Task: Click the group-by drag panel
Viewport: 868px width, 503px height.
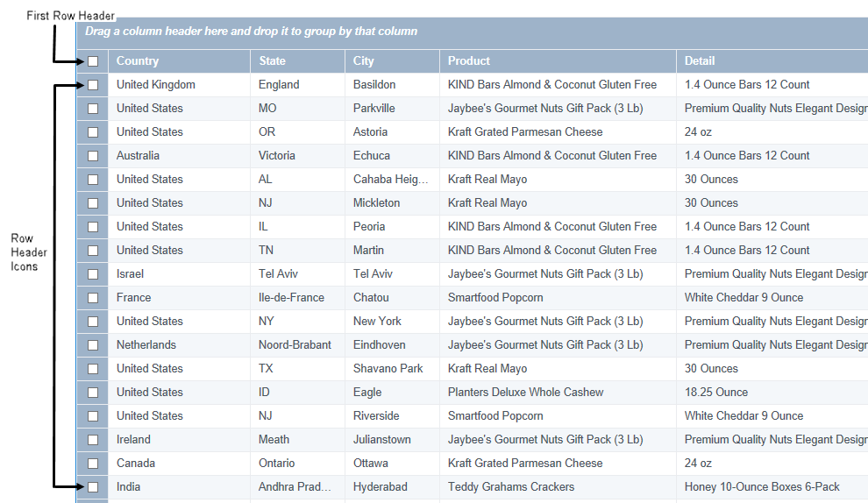Action: [473, 33]
